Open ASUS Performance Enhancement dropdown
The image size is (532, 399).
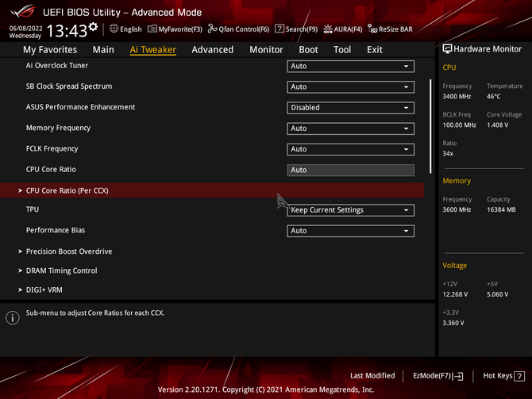tap(350, 107)
